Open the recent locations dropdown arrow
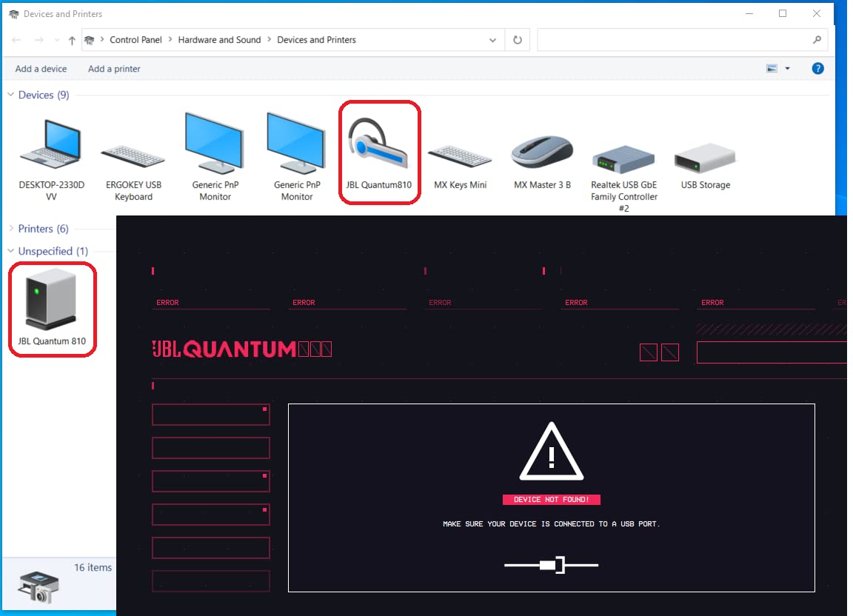 [x=56, y=40]
